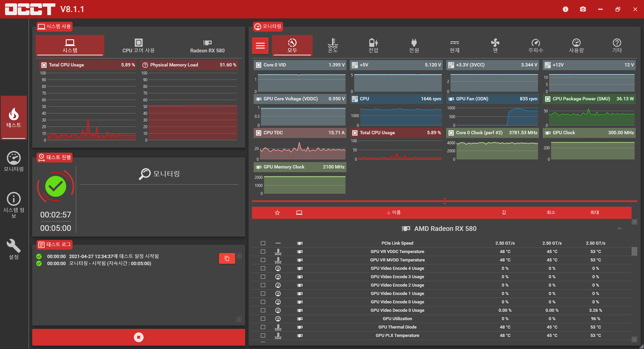This screenshot has width=644, height=349.
Task: Show usage sensors tab
Action: coord(576,46)
